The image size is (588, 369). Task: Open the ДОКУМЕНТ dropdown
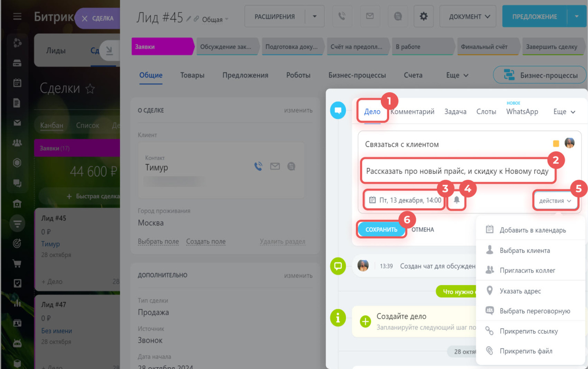tap(468, 17)
